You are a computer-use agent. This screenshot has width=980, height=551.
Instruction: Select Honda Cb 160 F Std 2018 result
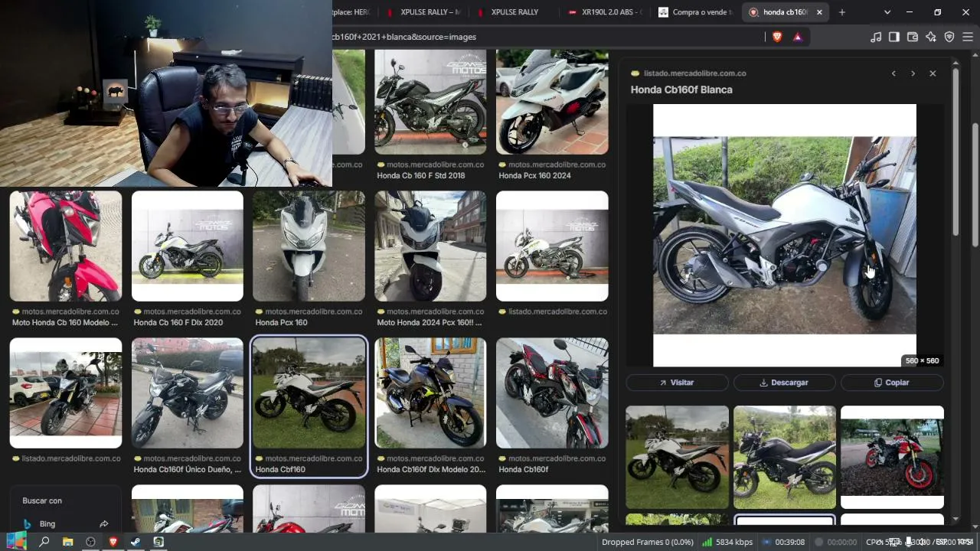point(430,102)
